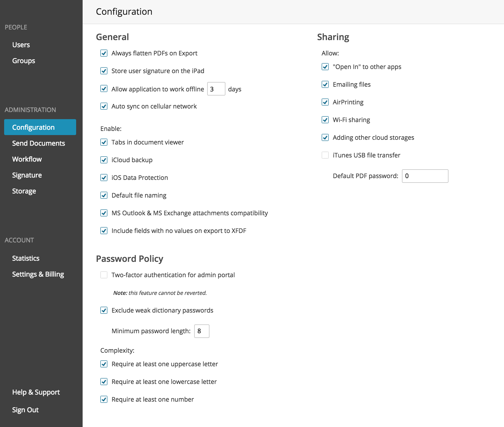504x427 pixels.
Task: Select Configuration in the sidebar
Action: coord(33,127)
